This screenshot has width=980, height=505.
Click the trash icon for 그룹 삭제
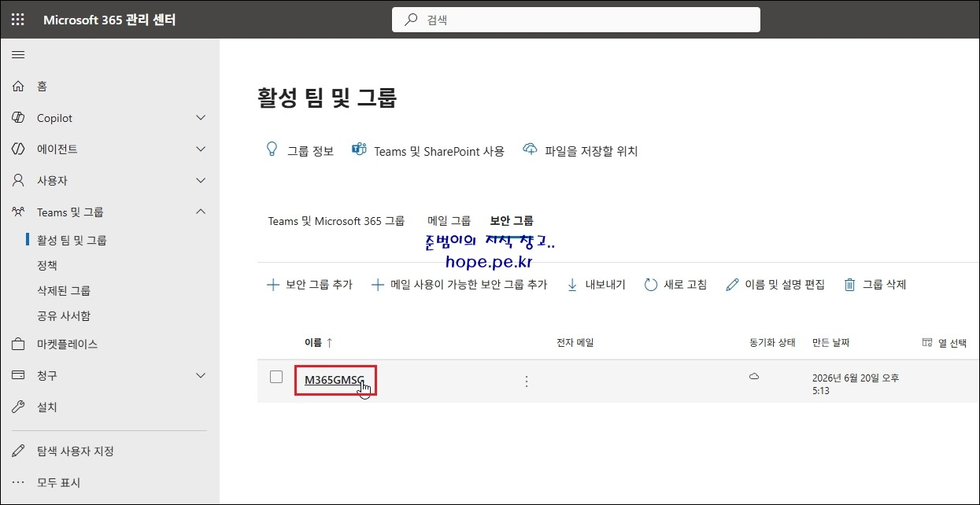pyautogui.click(x=850, y=285)
